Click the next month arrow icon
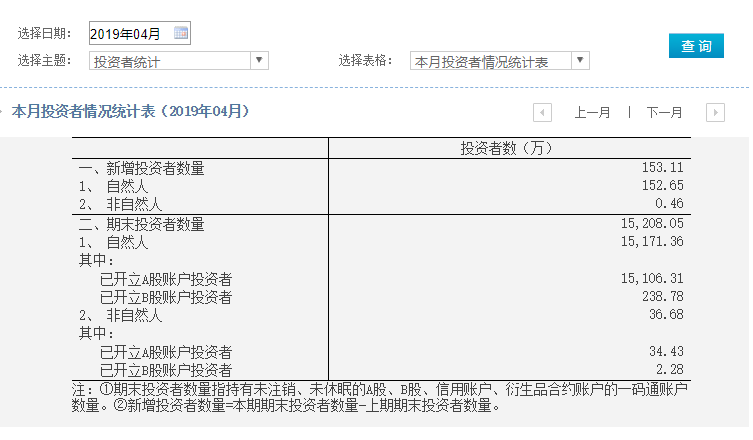Viewport: 753px width, 440px height. 715,112
